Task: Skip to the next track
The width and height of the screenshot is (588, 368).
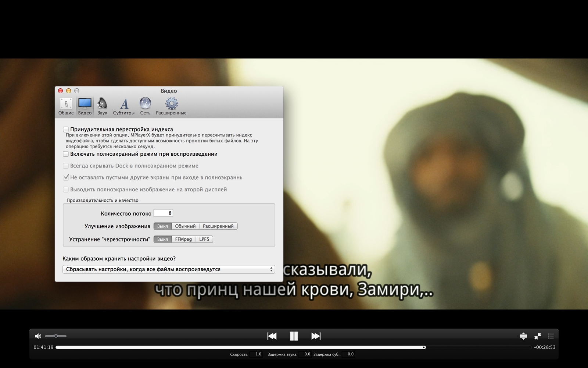Action: pos(316,336)
